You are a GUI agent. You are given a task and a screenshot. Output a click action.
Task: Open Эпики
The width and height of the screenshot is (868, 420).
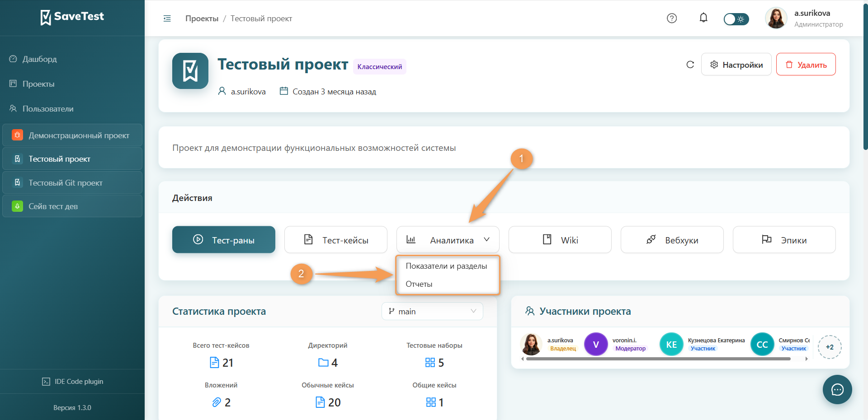tap(784, 240)
